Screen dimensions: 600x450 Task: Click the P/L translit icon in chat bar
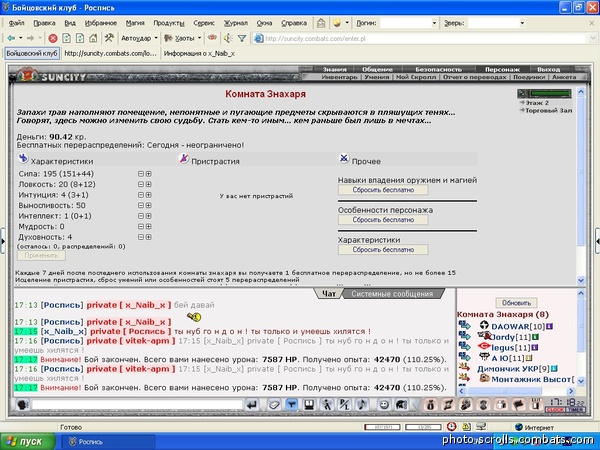pos(344,404)
